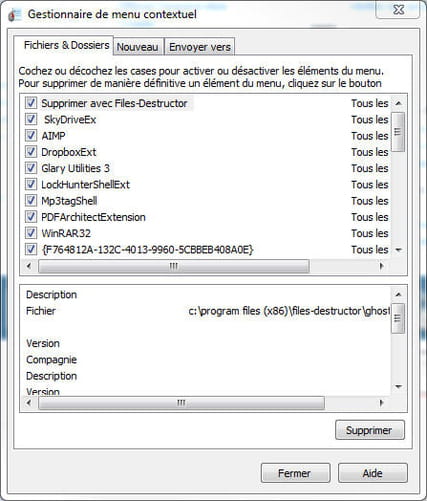Screen dimensions: 427x501
Task: Uncheck the DropboxExt checkbox
Action: 31,152
